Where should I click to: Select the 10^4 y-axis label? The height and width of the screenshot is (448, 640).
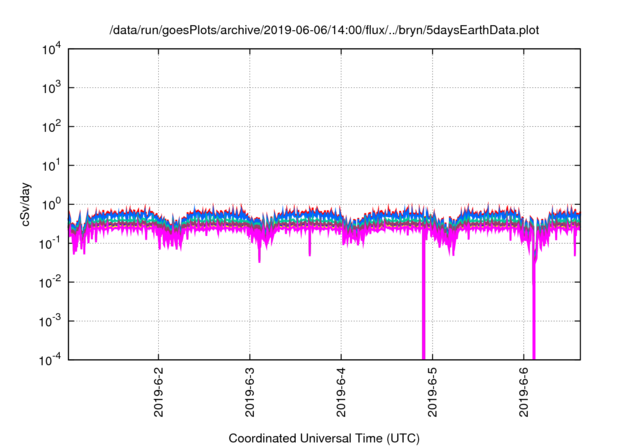click(x=51, y=50)
